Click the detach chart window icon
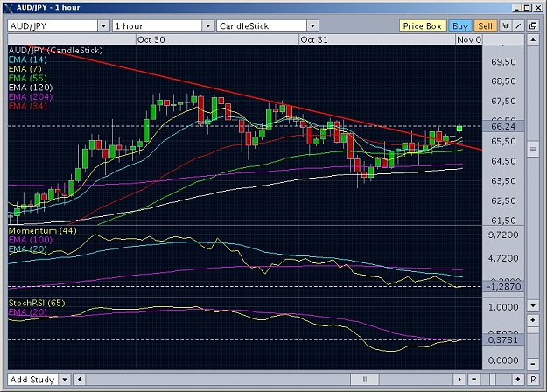This screenshot has width=547, height=392. 533,25
